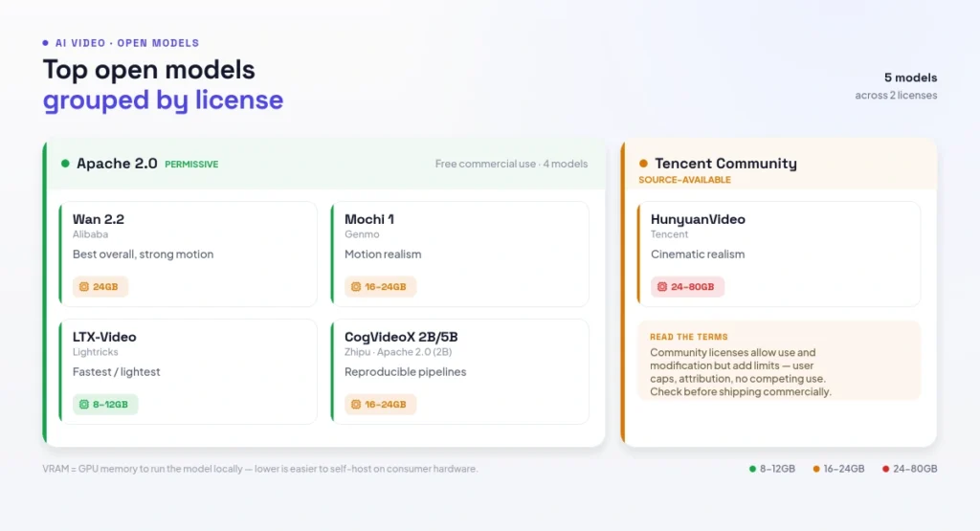Click the 8–12GB VRAM badge on LTX-Video

[x=105, y=404]
